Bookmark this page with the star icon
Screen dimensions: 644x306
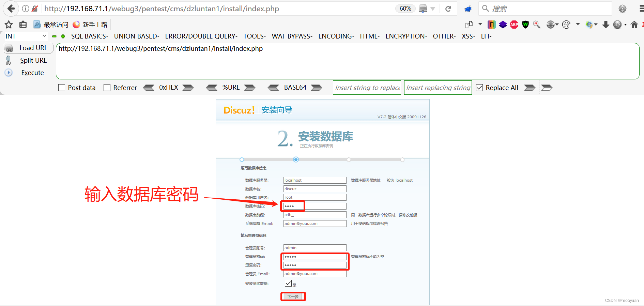(9, 25)
